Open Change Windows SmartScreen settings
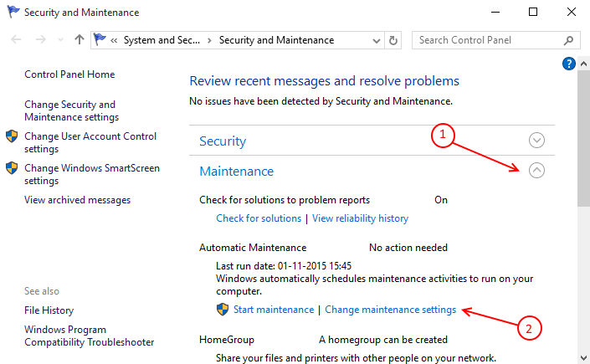Viewport: 590px width, 364px height. pos(92,174)
